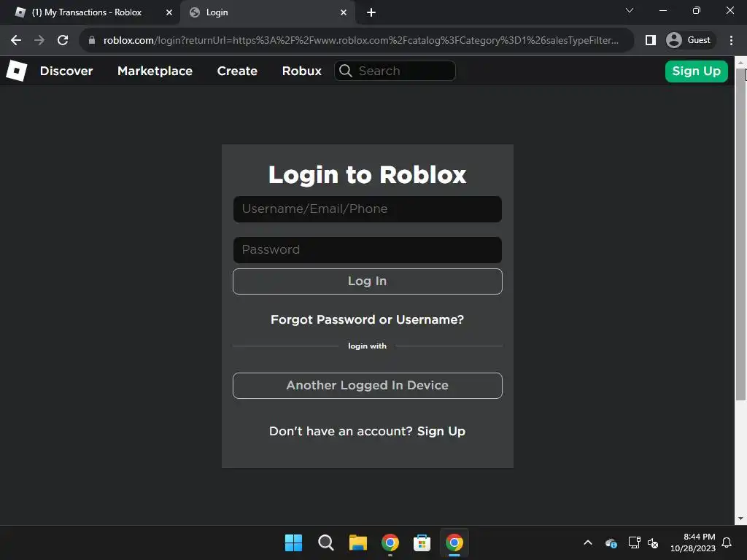This screenshot has height=560, width=747.
Task: Select the Login browser tab
Action: click(267, 12)
